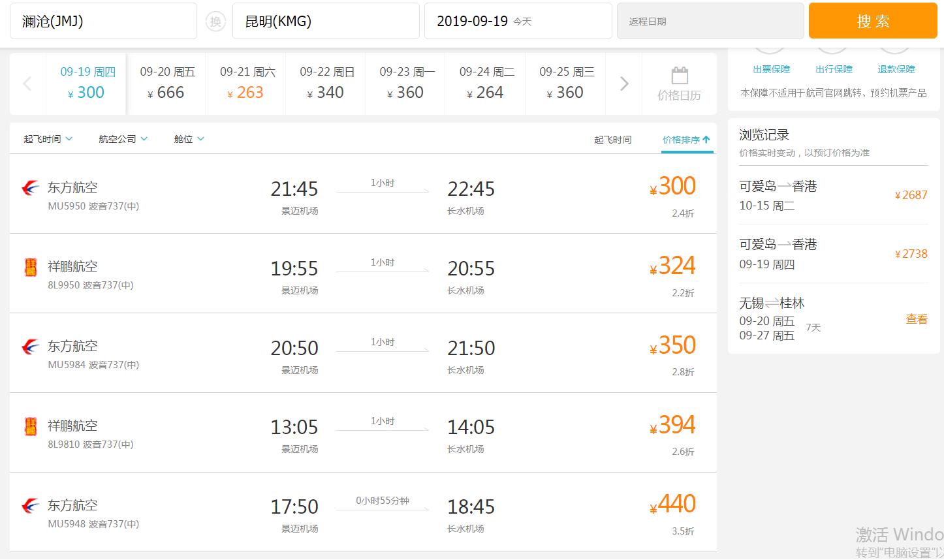Click 3.5折 discount label

683,531
